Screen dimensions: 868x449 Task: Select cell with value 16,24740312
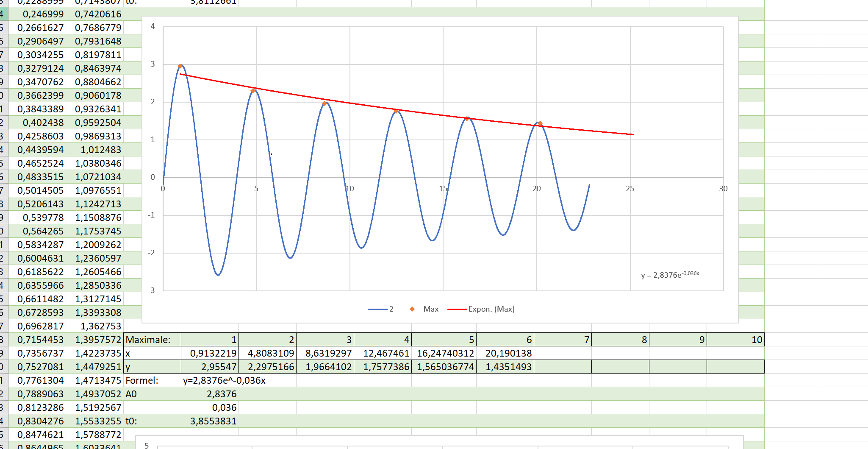tap(444, 353)
